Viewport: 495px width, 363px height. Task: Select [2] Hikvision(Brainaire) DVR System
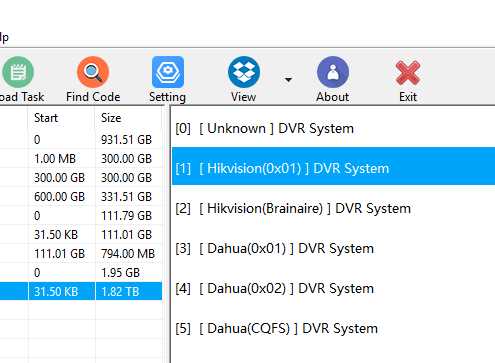pyautogui.click(x=333, y=208)
